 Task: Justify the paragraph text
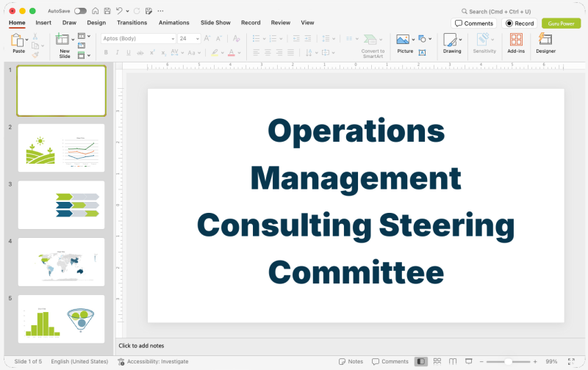click(x=290, y=53)
